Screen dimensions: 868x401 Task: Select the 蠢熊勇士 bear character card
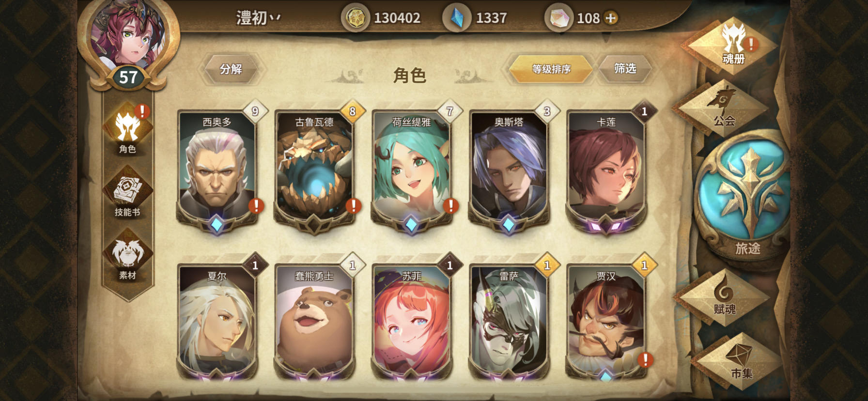[x=315, y=323]
